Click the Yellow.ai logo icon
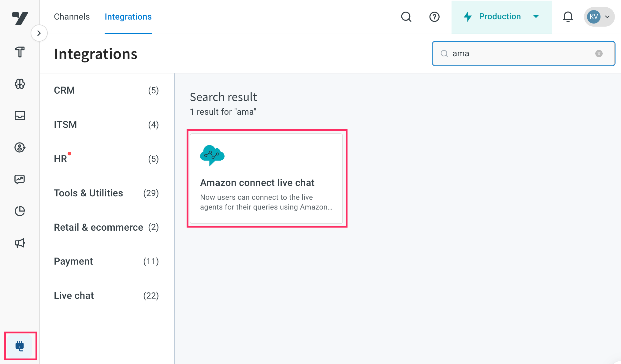This screenshot has width=621, height=364. 20,18
